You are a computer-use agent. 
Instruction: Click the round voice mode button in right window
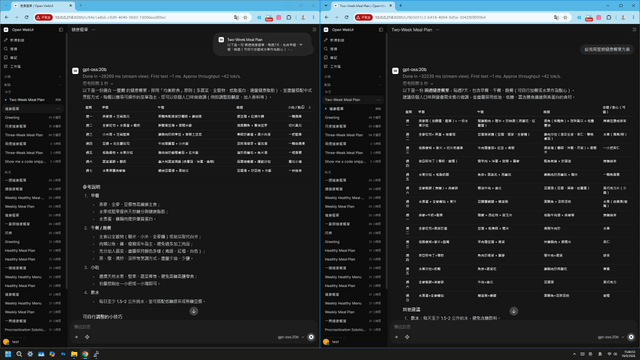click(631, 337)
